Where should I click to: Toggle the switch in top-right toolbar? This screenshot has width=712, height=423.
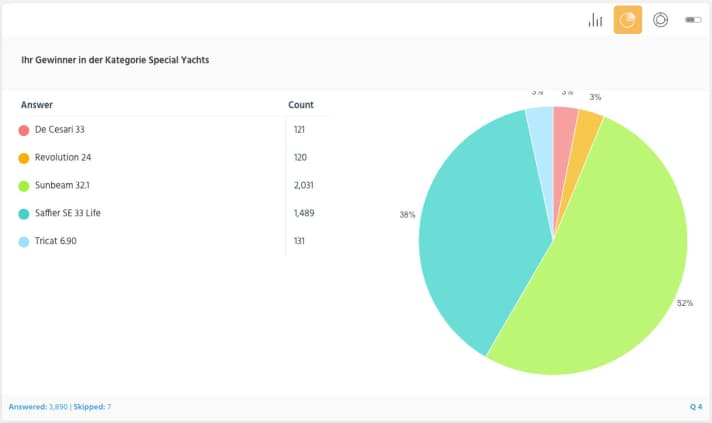click(692, 20)
